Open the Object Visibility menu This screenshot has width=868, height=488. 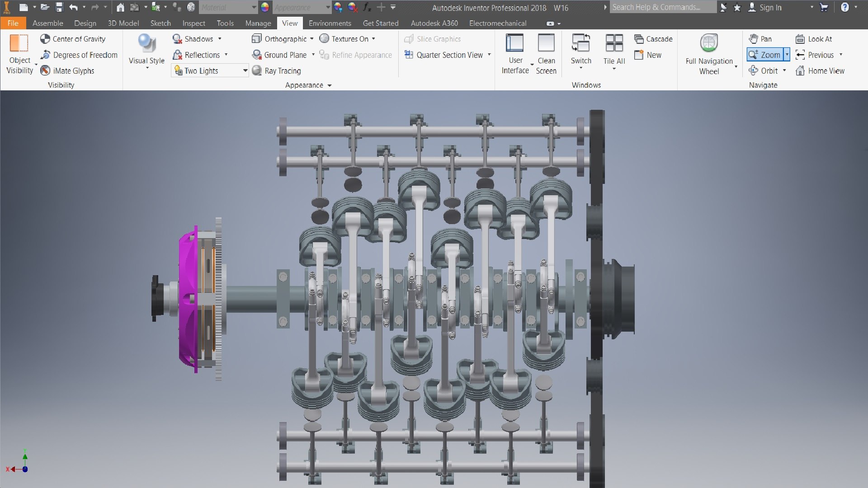(19, 54)
